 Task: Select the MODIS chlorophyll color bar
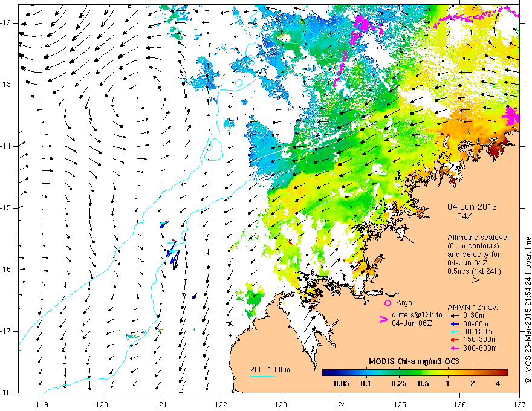click(x=415, y=373)
